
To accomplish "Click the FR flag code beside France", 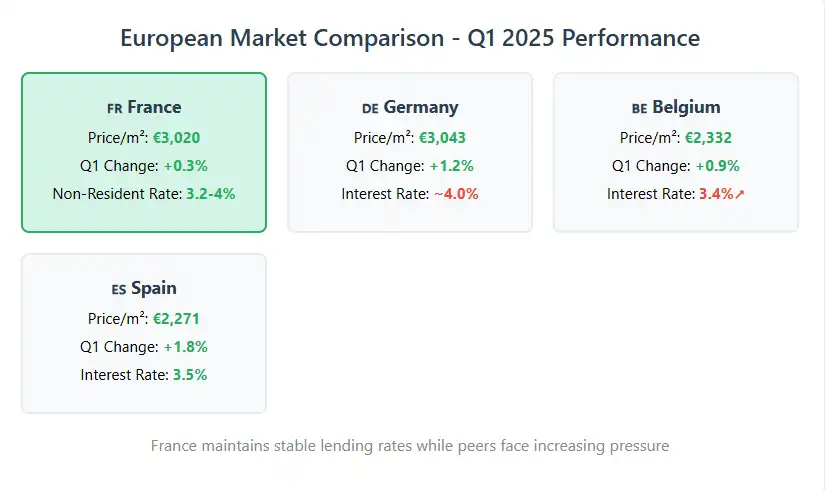I will (114, 108).
